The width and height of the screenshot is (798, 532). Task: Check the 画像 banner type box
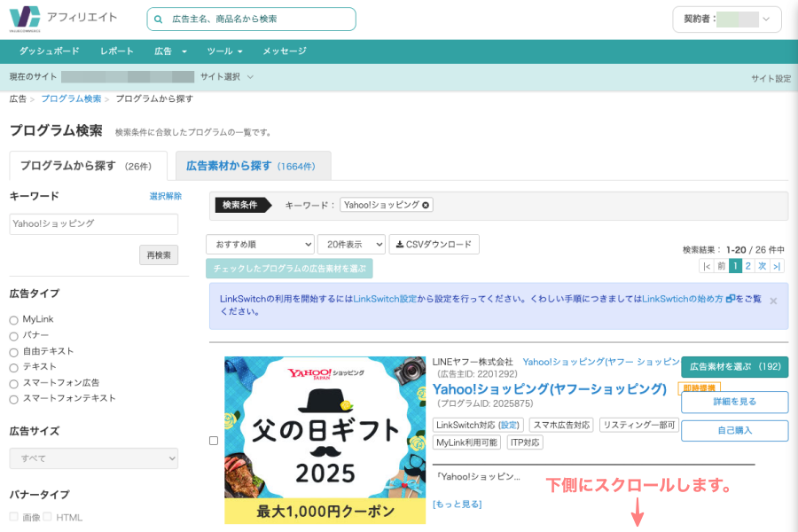pyautogui.click(x=13, y=517)
